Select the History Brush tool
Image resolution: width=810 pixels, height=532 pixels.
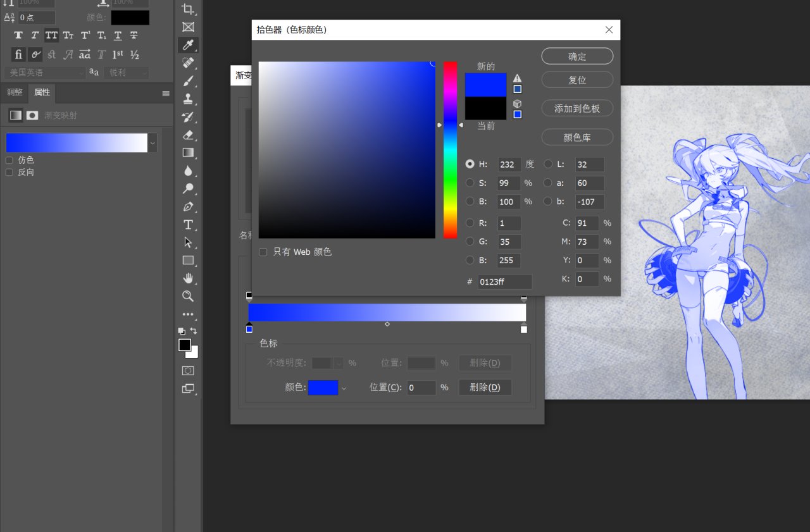188,117
